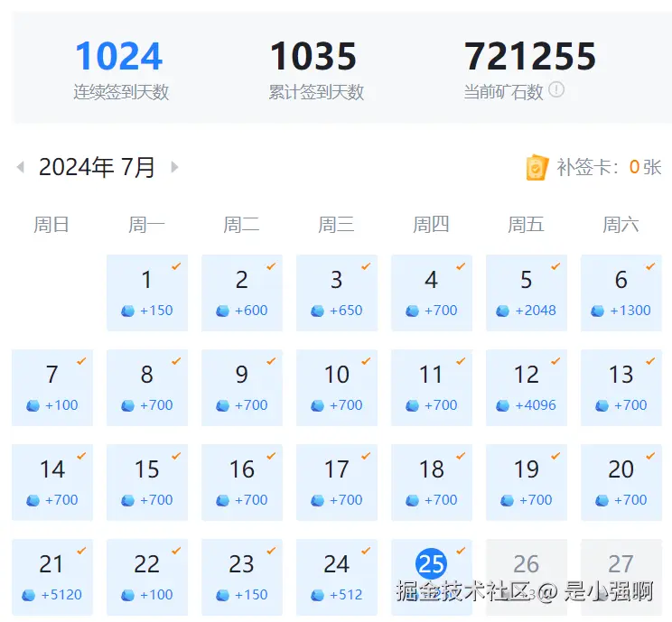The width and height of the screenshot is (672, 622).
Task: Click the check mark on day 6
Action: (x=650, y=266)
